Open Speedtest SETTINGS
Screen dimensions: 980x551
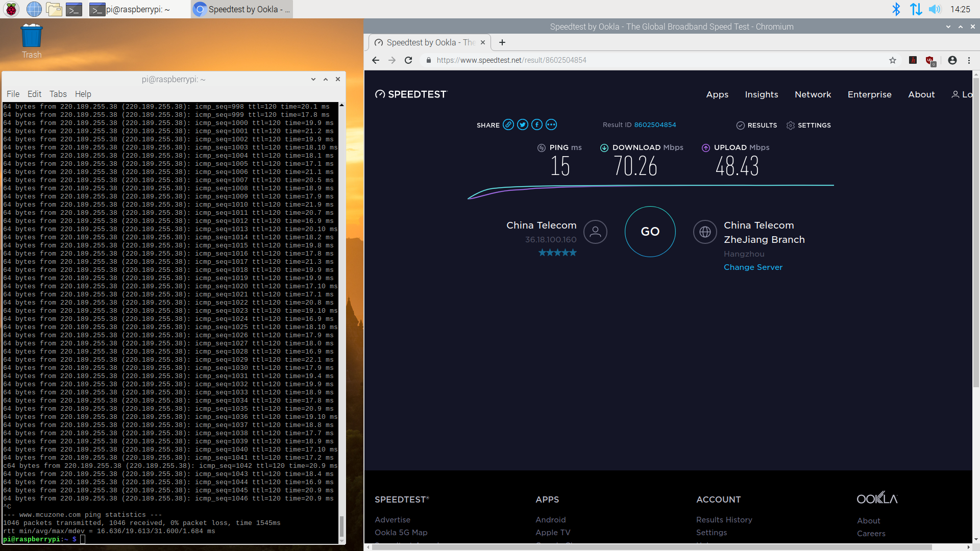click(808, 126)
